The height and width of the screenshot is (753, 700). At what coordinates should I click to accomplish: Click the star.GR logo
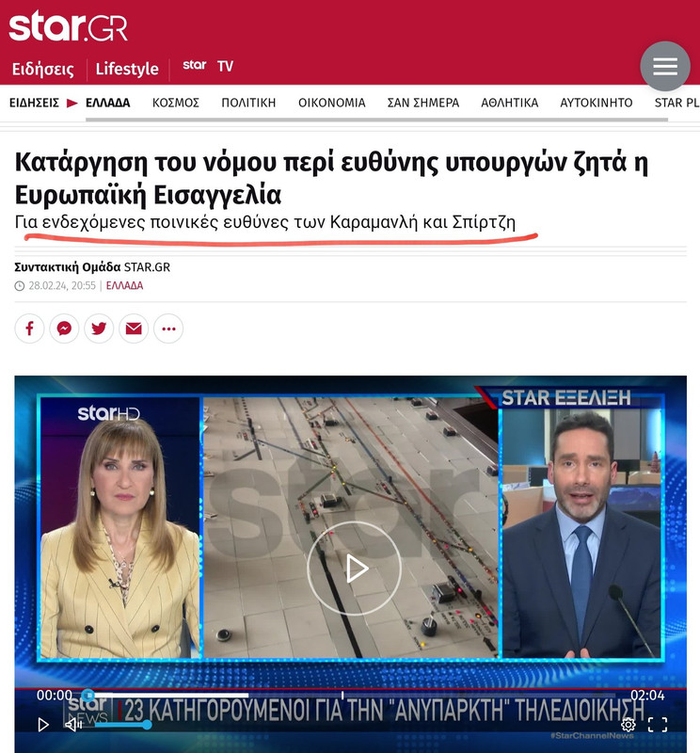tap(68, 27)
